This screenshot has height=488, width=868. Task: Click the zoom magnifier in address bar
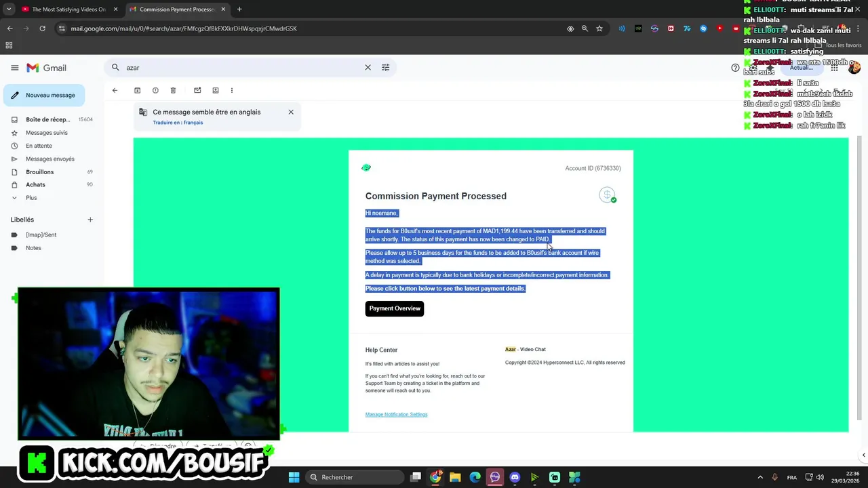coord(585,28)
